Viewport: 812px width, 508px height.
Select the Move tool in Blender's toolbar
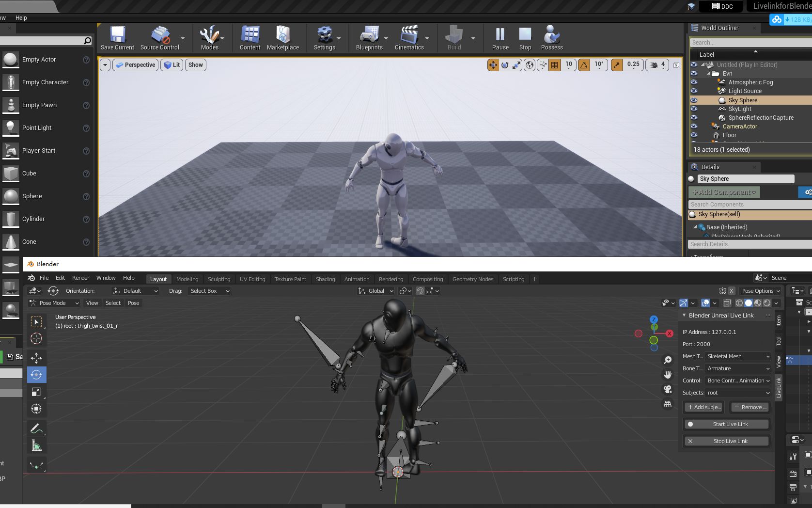coord(36,357)
